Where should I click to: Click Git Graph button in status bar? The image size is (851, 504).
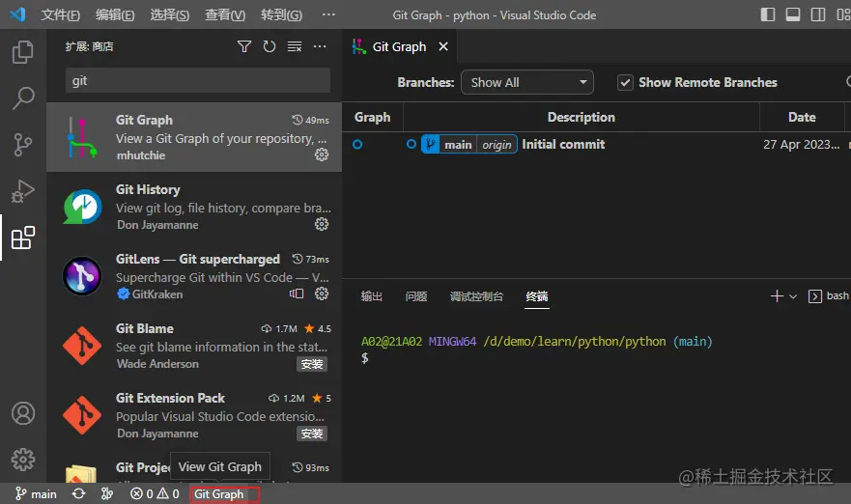coord(219,493)
